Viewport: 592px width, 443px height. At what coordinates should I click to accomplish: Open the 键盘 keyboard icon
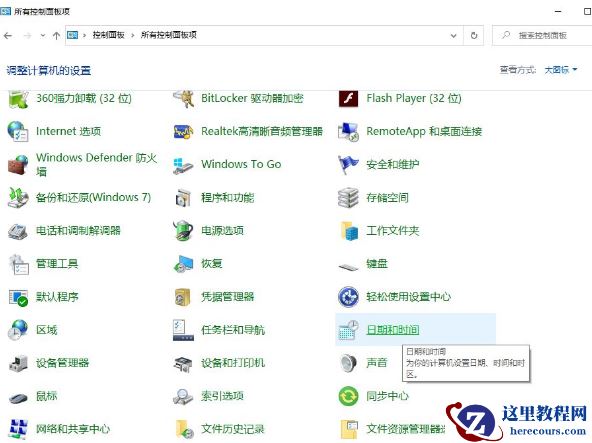point(348,267)
